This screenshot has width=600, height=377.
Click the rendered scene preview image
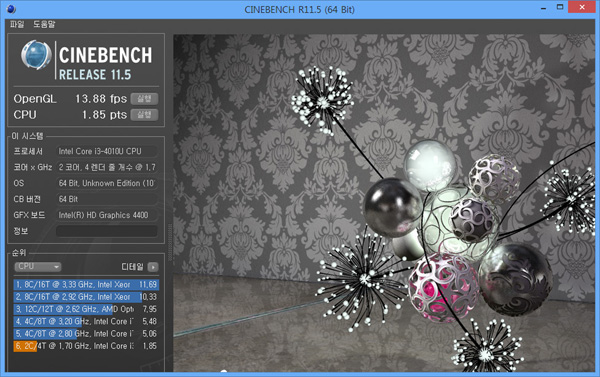pyautogui.click(x=385, y=203)
